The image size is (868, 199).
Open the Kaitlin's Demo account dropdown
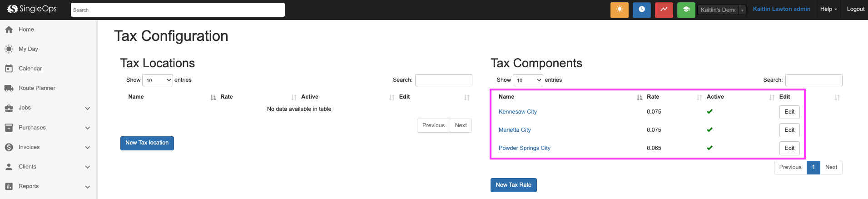tap(721, 10)
